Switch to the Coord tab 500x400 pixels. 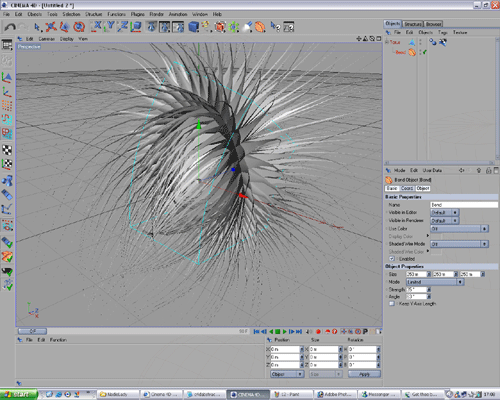[407, 188]
